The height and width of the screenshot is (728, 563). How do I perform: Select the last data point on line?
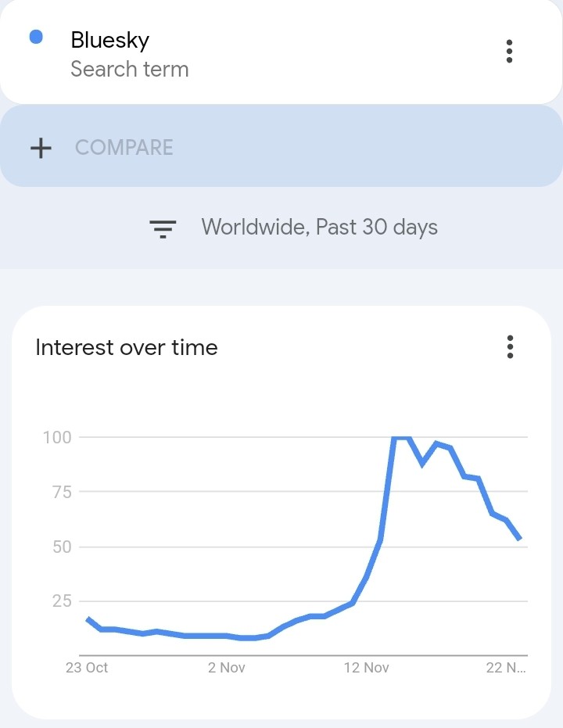click(x=520, y=539)
